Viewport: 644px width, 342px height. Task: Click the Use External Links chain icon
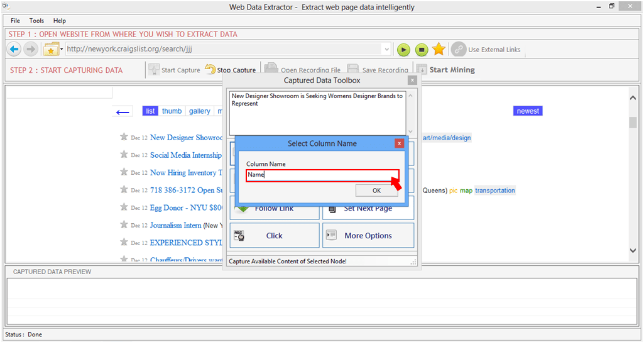(x=459, y=50)
